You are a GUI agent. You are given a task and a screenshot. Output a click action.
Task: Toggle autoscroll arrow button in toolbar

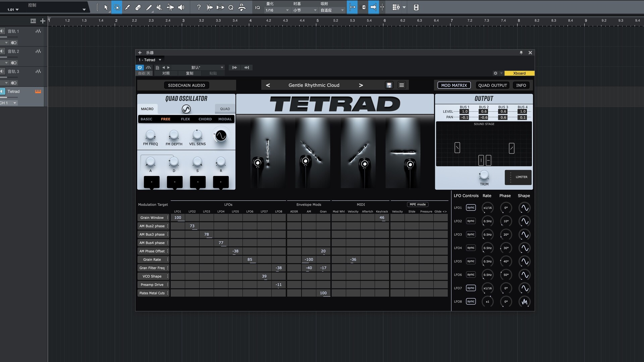(x=373, y=7)
